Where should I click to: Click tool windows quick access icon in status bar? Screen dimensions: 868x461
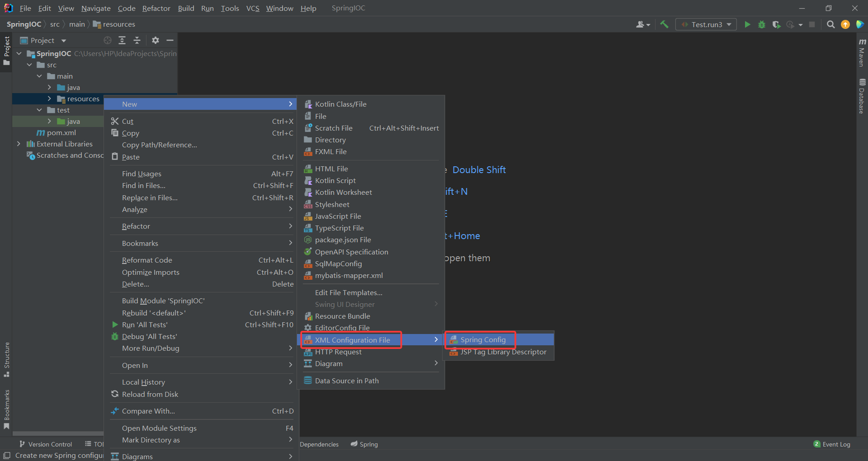pos(7,455)
